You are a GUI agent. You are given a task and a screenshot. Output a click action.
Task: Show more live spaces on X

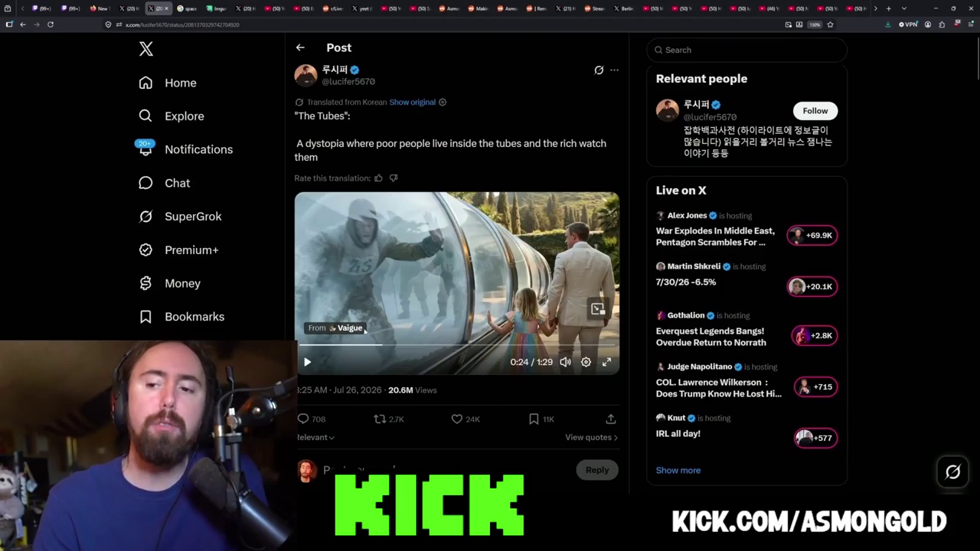(x=678, y=471)
